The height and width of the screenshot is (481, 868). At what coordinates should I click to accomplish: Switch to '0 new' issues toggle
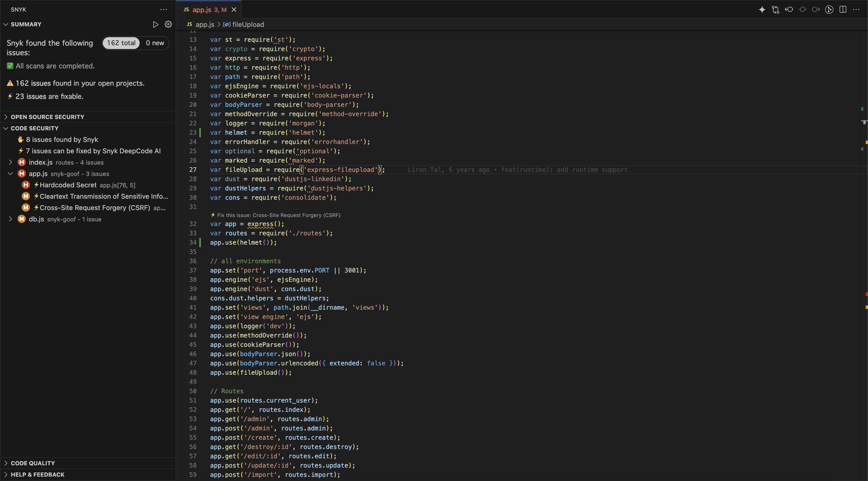click(x=155, y=43)
